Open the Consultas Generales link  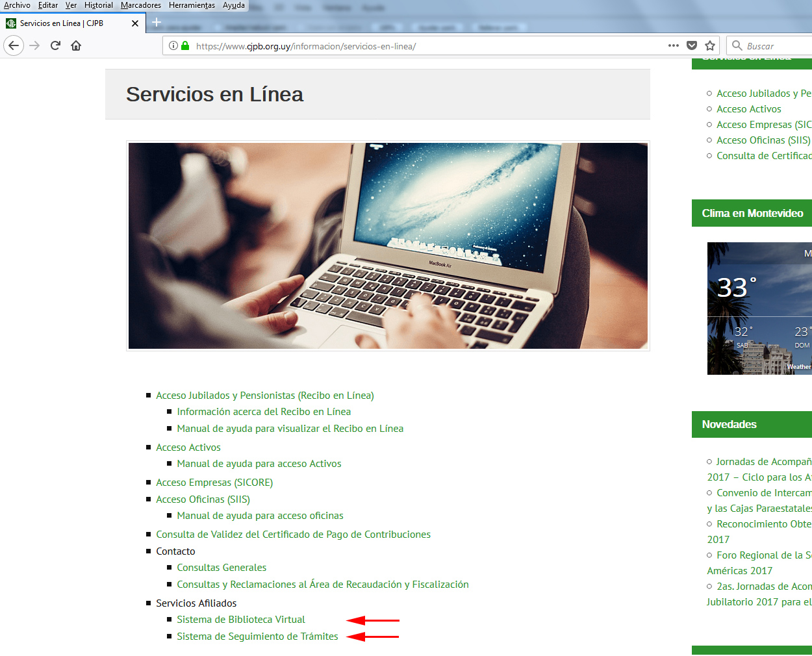(x=222, y=568)
